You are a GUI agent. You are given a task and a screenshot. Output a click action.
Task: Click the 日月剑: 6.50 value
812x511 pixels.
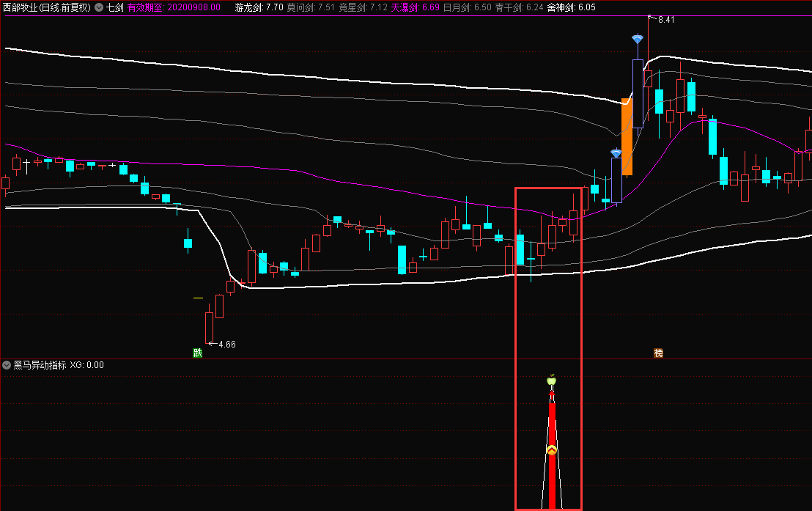coord(468,7)
